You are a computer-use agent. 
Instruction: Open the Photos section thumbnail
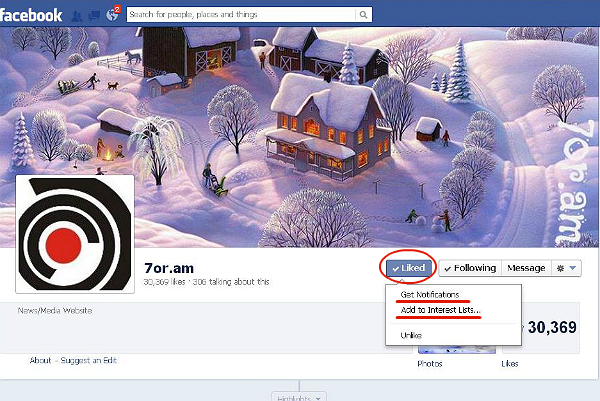click(457, 349)
